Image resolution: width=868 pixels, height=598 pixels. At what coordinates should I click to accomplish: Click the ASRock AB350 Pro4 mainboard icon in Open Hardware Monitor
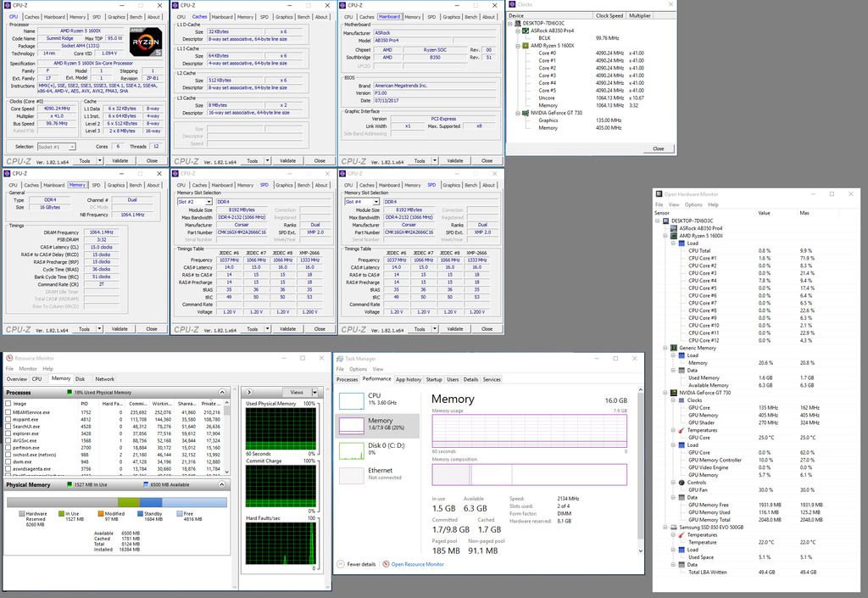(x=674, y=228)
